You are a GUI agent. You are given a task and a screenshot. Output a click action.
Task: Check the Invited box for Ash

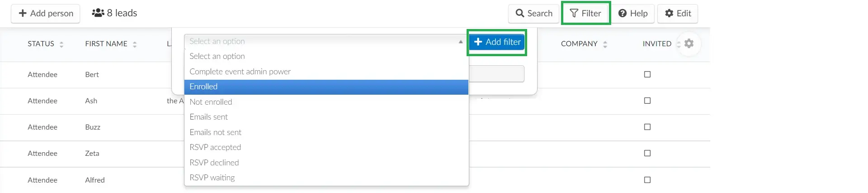[647, 101]
